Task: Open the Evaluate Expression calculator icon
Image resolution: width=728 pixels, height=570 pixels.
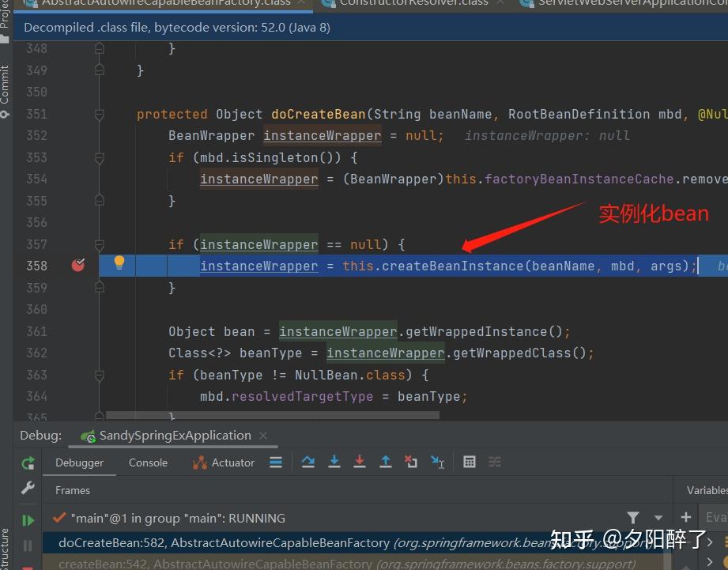Action: 470,462
